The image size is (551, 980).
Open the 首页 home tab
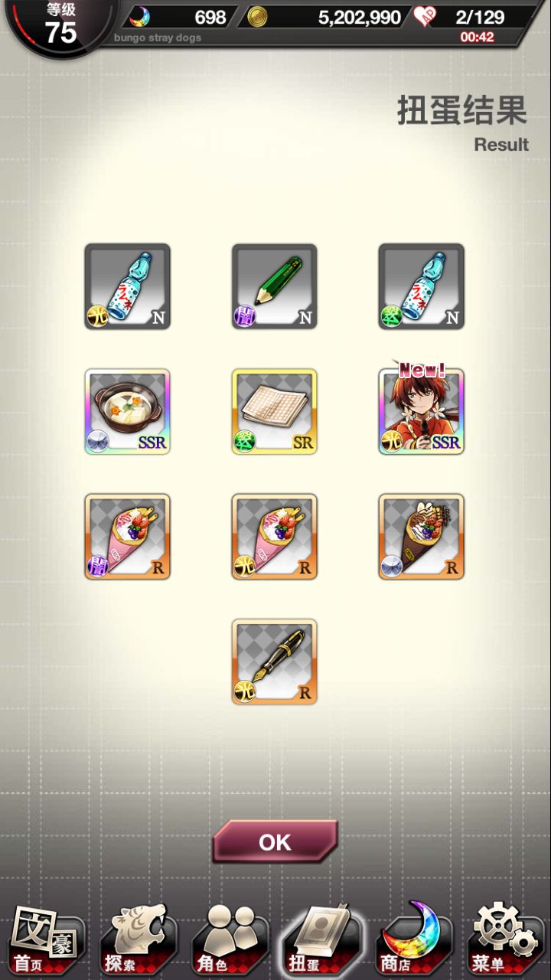(x=46, y=939)
